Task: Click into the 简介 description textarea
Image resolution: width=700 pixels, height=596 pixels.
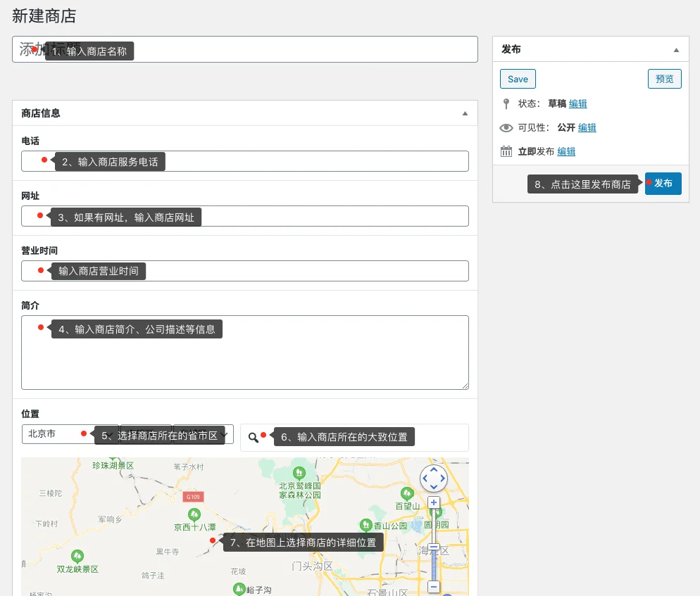Action: pos(245,366)
